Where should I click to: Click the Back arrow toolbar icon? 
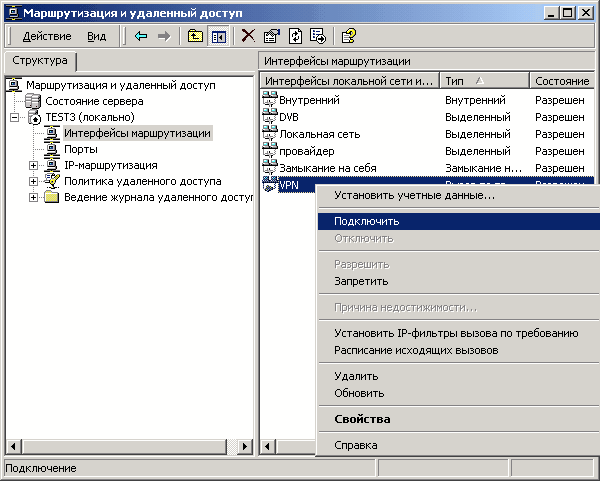tap(141, 36)
